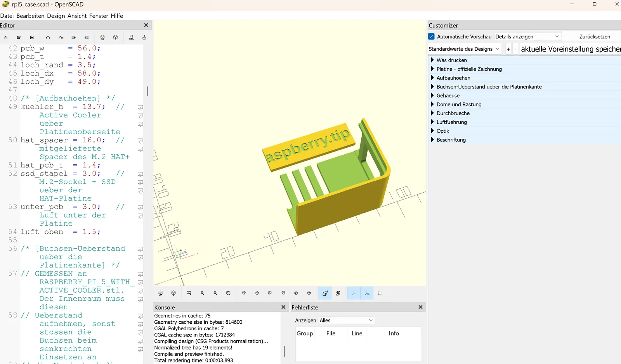
Task: Expand the Beschriftung section
Action: 432,140
